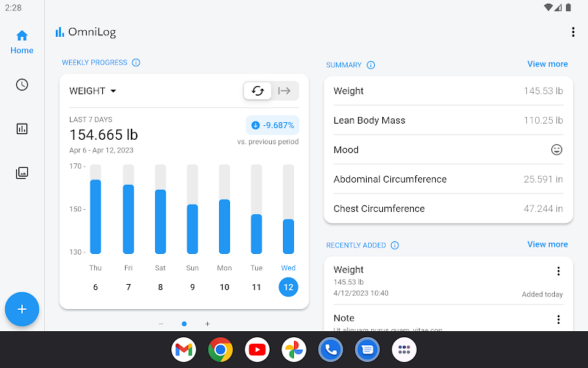Launch Google Photos from the taskbar
The image size is (588, 368).
(x=294, y=350)
